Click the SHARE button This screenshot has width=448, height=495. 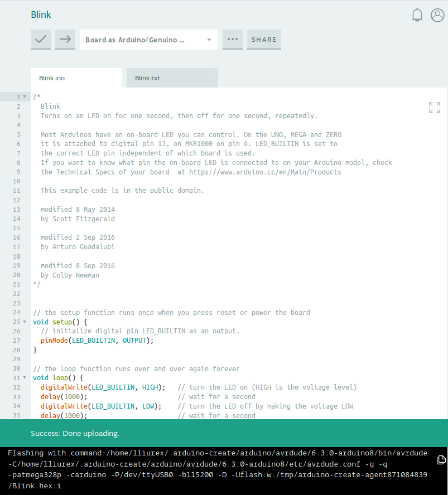pos(264,40)
